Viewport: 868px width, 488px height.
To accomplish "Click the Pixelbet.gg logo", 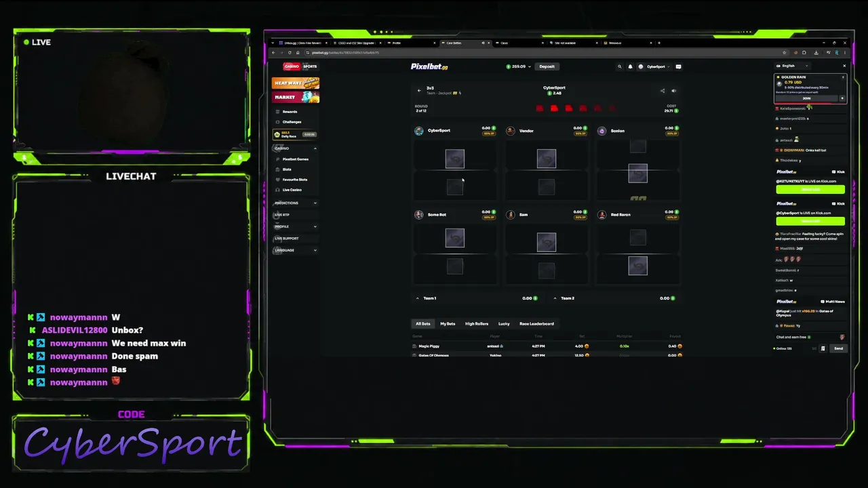I will coord(429,66).
